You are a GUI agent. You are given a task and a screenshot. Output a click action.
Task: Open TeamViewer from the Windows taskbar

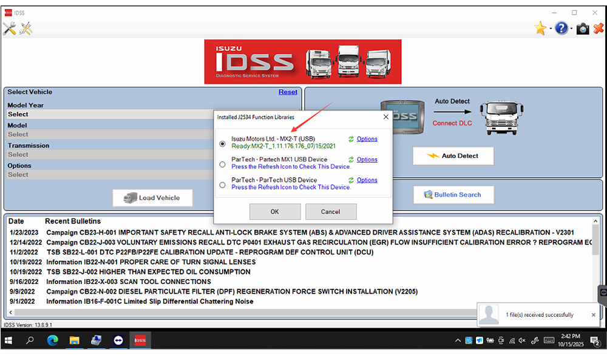click(118, 340)
